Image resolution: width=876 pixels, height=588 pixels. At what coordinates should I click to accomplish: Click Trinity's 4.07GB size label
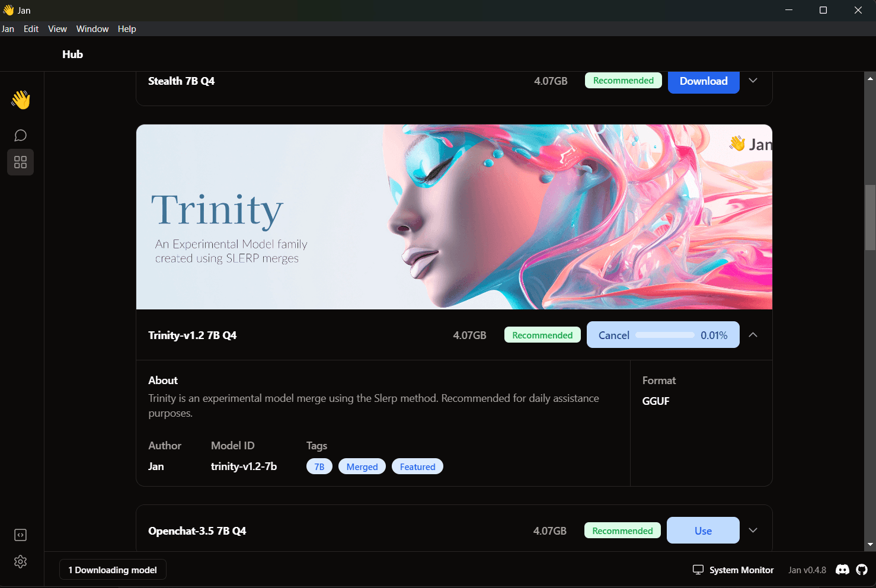click(x=470, y=335)
